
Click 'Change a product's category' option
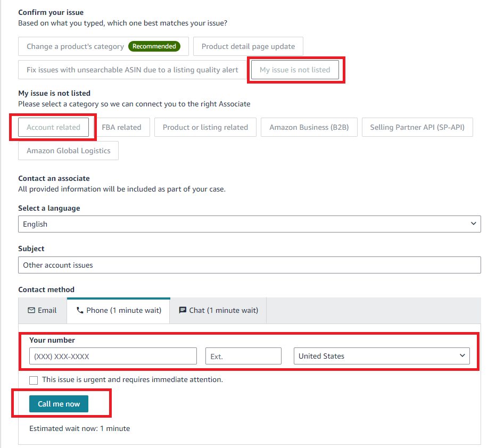(x=75, y=46)
